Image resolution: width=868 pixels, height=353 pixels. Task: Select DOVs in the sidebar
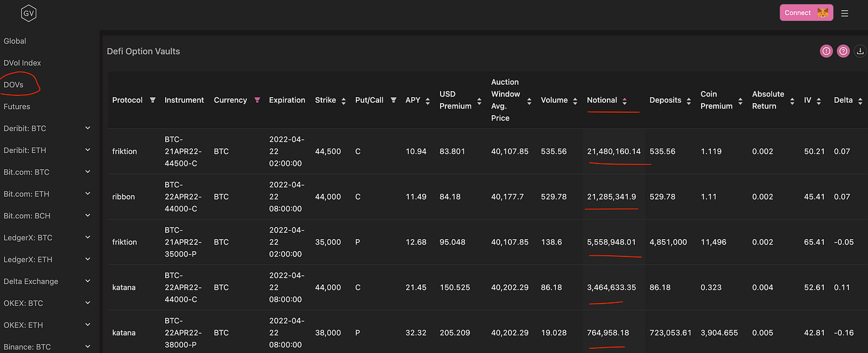click(x=13, y=85)
